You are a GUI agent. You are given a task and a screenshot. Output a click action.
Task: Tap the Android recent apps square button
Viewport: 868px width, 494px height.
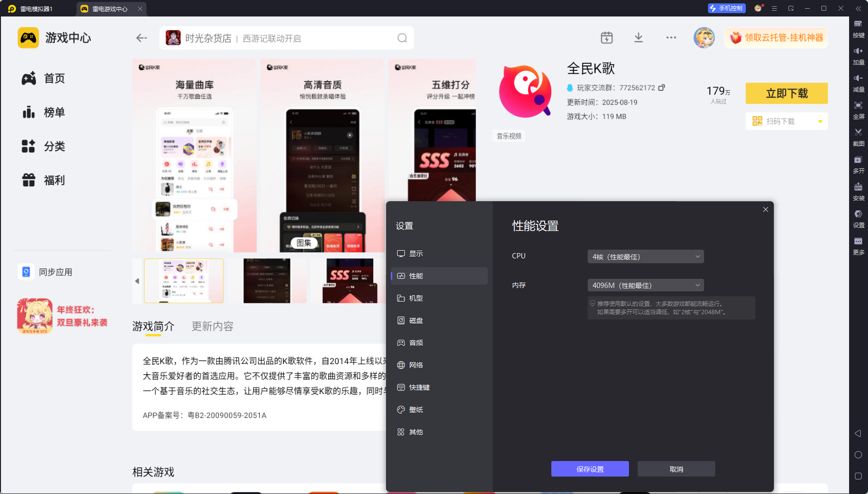point(858,476)
